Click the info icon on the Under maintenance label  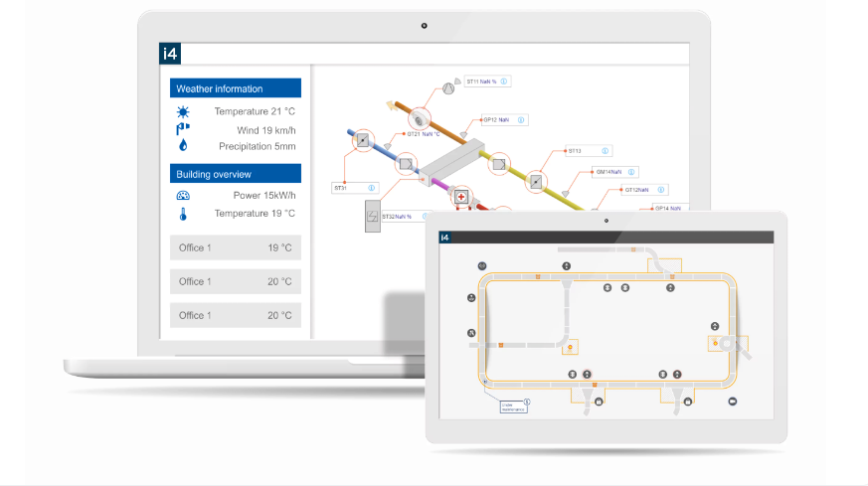(526, 402)
